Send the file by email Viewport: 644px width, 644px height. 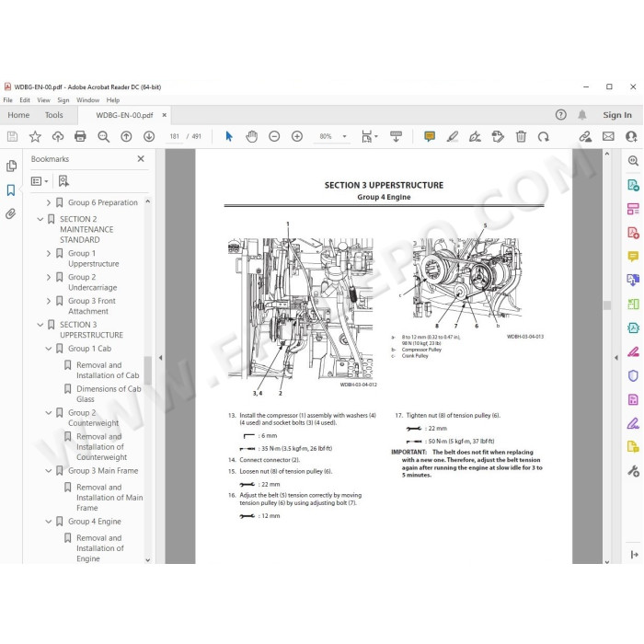[608, 137]
